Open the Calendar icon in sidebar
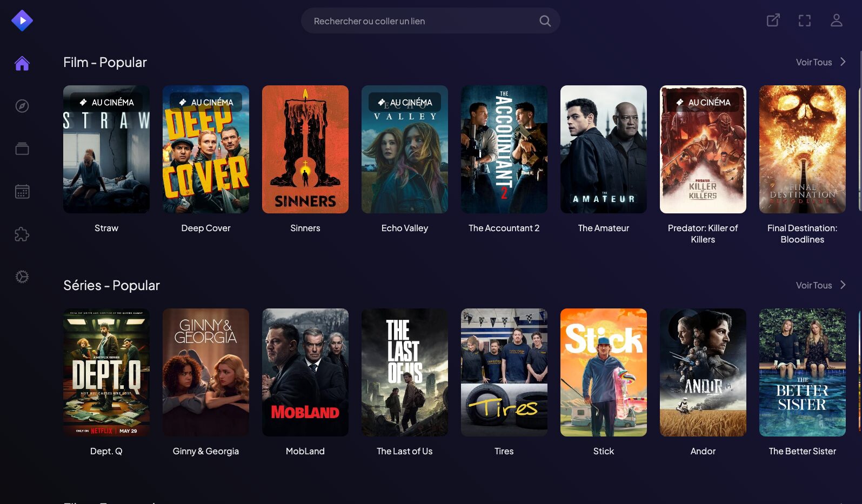 (x=22, y=191)
